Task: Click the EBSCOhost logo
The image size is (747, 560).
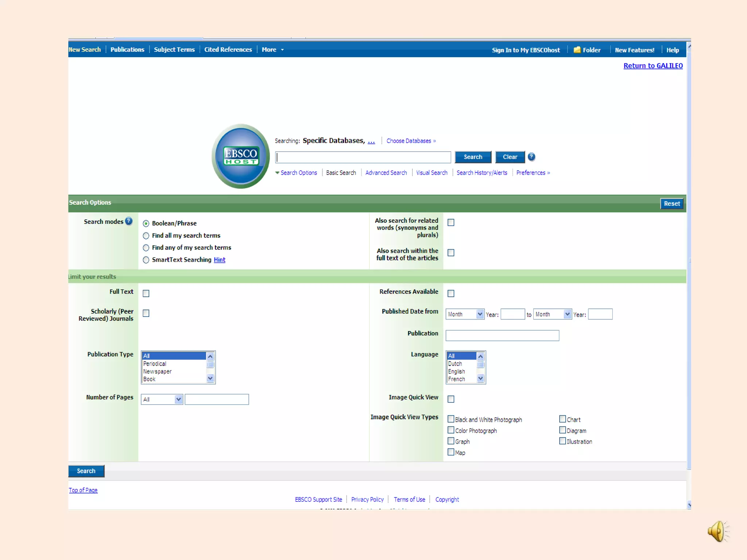Action: [x=241, y=156]
